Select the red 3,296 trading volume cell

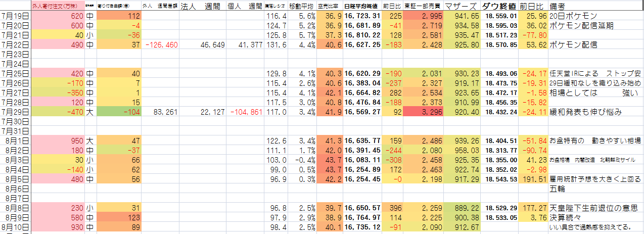coord(423,112)
